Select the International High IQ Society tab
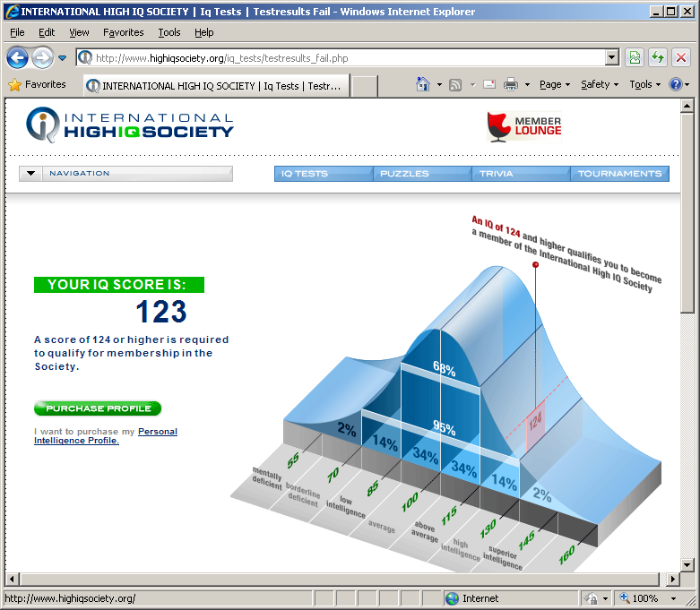The image size is (700, 610). click(x=217, y=86)
